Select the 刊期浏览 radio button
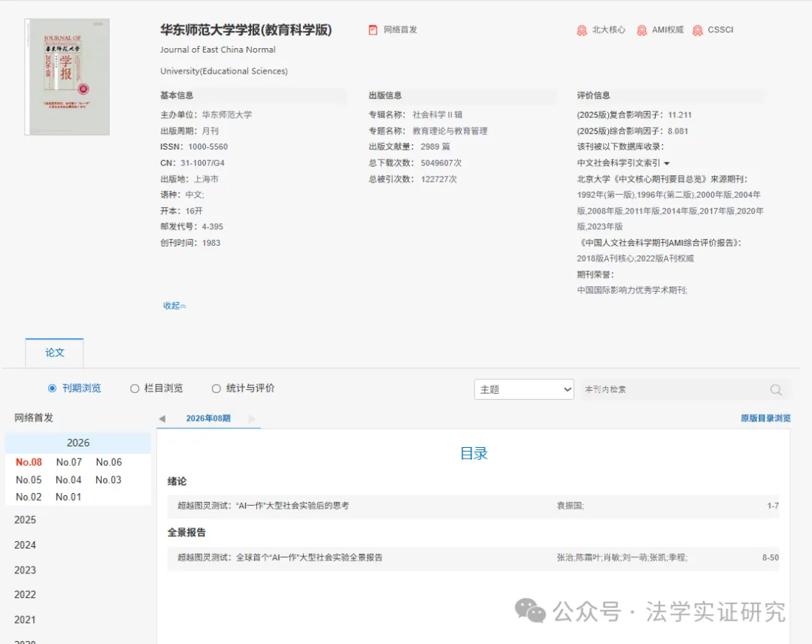Image resolution: width=812 pixels, height=644 pixels. [53, 389]
